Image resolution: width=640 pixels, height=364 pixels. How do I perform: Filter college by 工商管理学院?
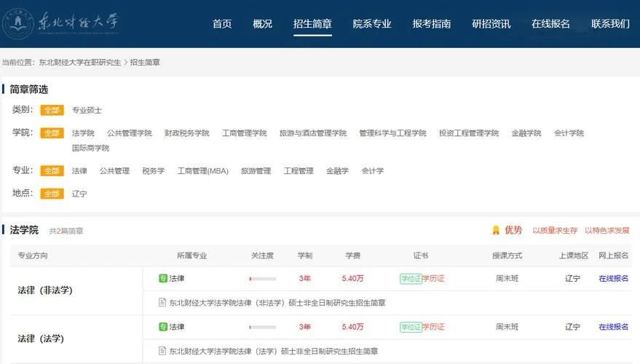coord(245,133)
